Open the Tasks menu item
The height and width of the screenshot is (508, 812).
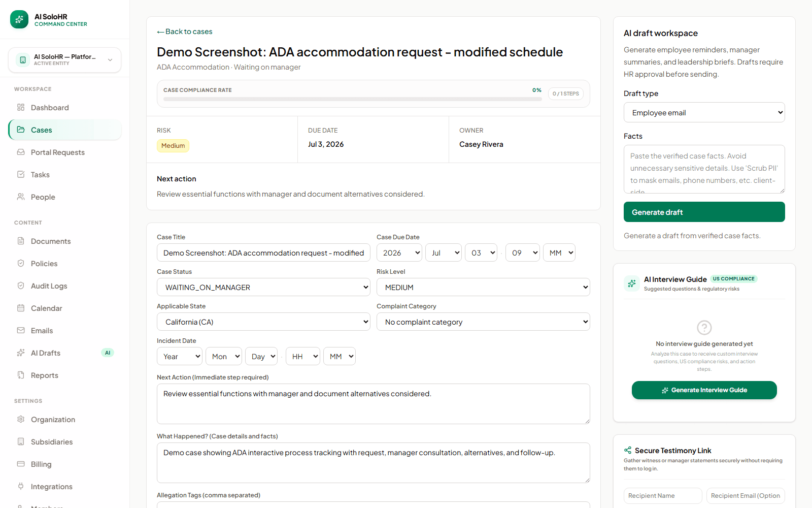(64, 174)
